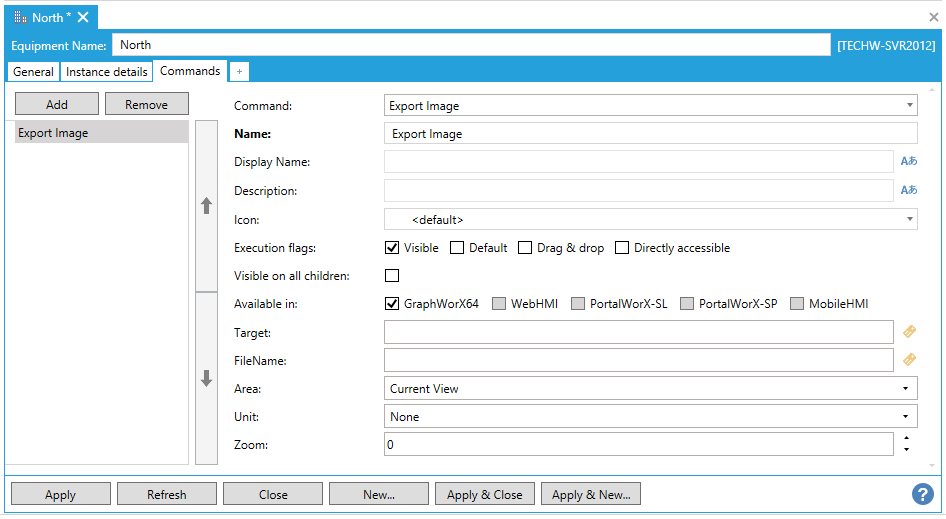Uncheck the Visible execution flag
The width and height of the screenshot is (946, 519).
click(392, 248)
